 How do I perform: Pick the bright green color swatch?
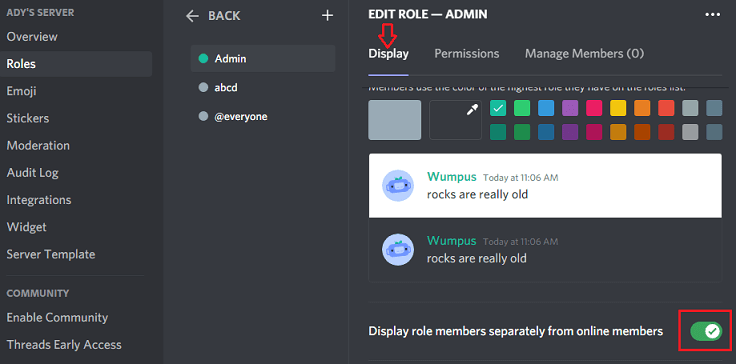[522, 108]
